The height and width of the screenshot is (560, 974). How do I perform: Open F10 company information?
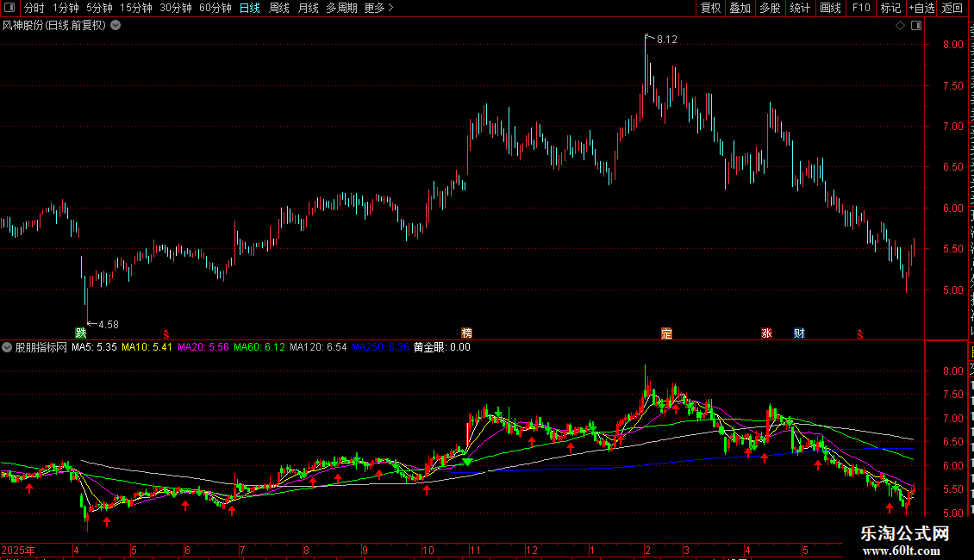point(861,8)
